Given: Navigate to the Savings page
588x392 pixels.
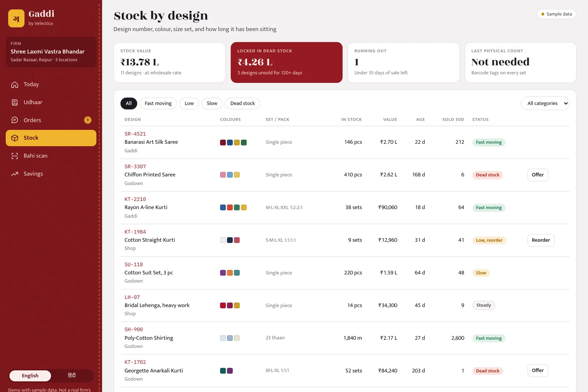Looking at the screenshot, I should point(51,174).
